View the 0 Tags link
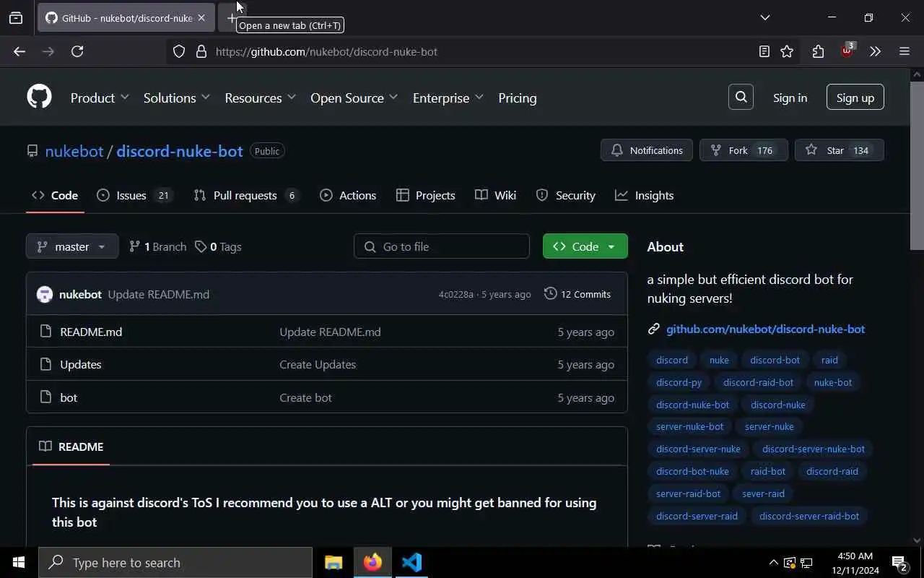Image resolution: width=924 pixels, height=578 pixels. pos(218,246)
